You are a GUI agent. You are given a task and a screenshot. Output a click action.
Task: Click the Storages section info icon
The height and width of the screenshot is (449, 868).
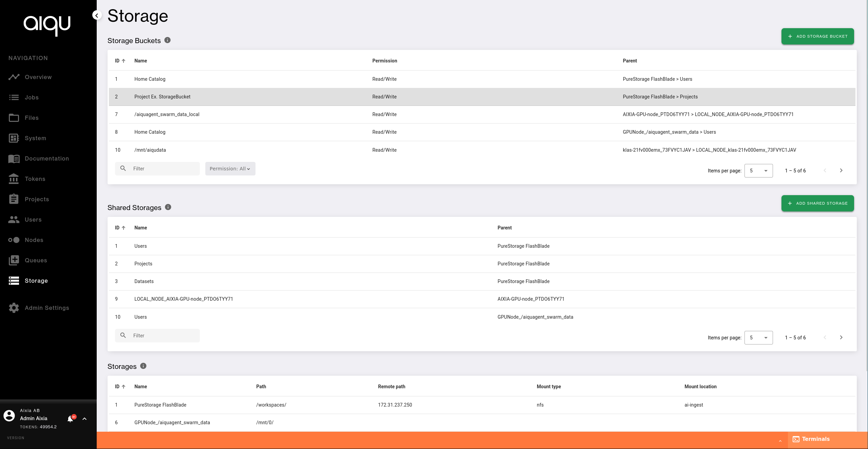tap(143, 366)
